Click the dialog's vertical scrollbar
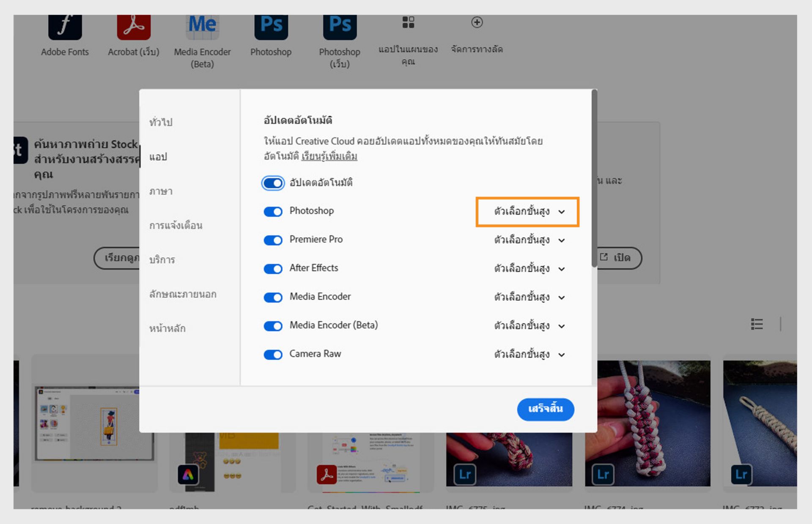This screenshot has width=812, height=524. 594,177
